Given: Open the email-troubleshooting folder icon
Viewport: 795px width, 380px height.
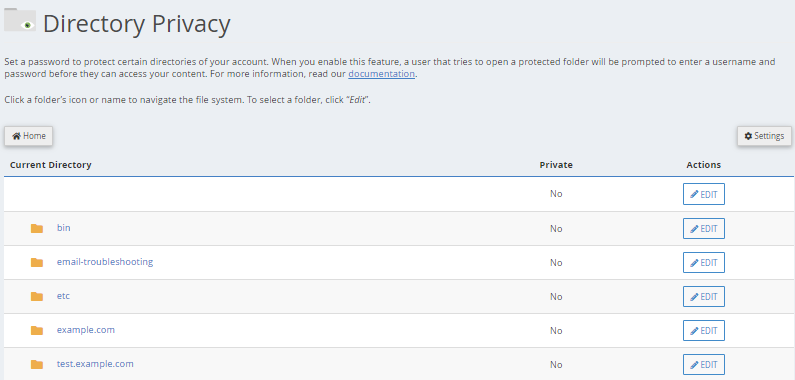Looking at the screenshot, I should [37, 262].
